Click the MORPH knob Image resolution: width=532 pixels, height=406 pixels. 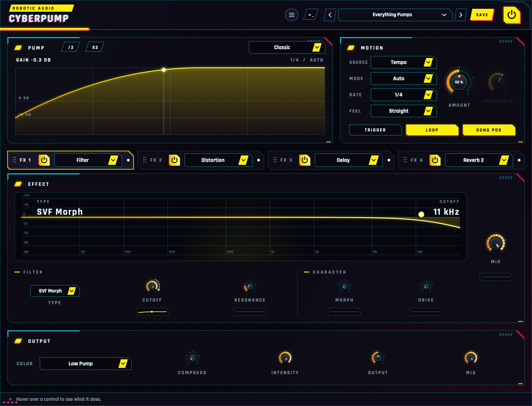click(344, 286)
